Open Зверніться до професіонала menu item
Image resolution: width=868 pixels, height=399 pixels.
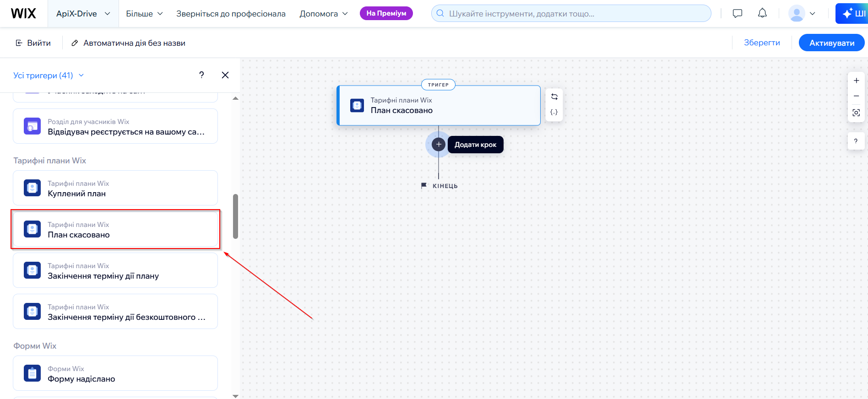pyautogui.click(x=231, y=14)
